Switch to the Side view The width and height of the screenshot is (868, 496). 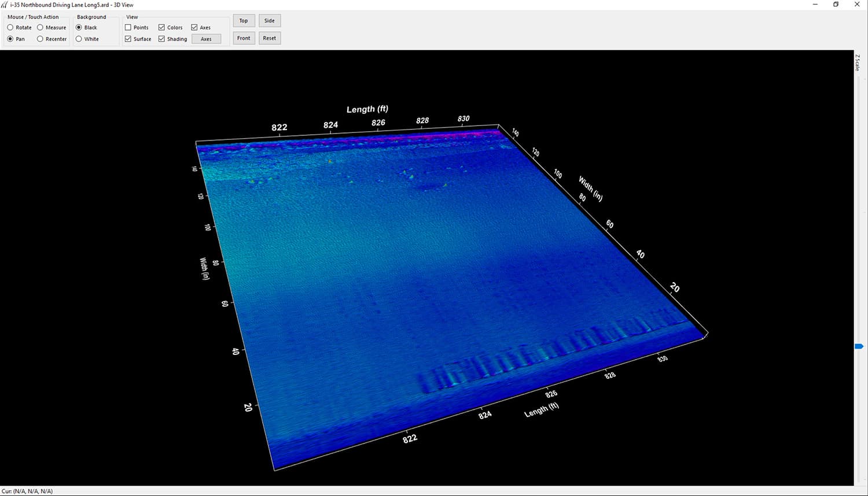click(x=270, y=21)
